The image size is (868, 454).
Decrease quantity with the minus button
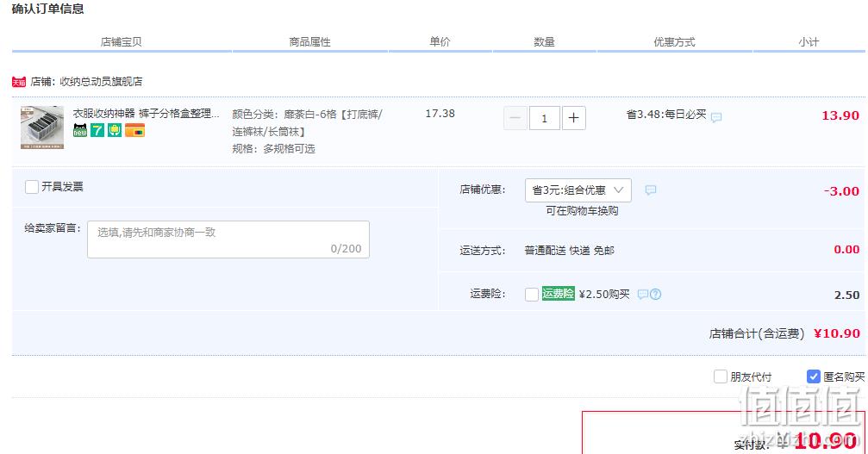(515, 118)
